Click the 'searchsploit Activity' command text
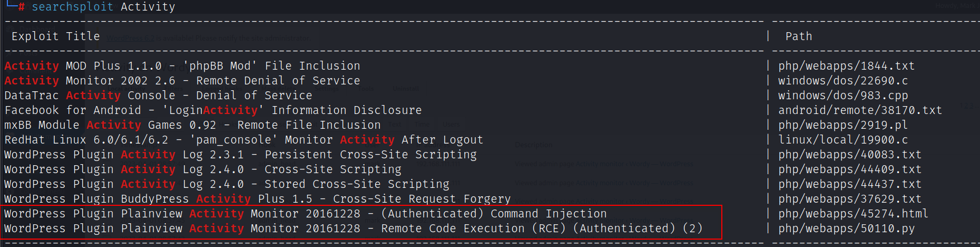This screenshot has width=980, height=247. click(103, 7)
